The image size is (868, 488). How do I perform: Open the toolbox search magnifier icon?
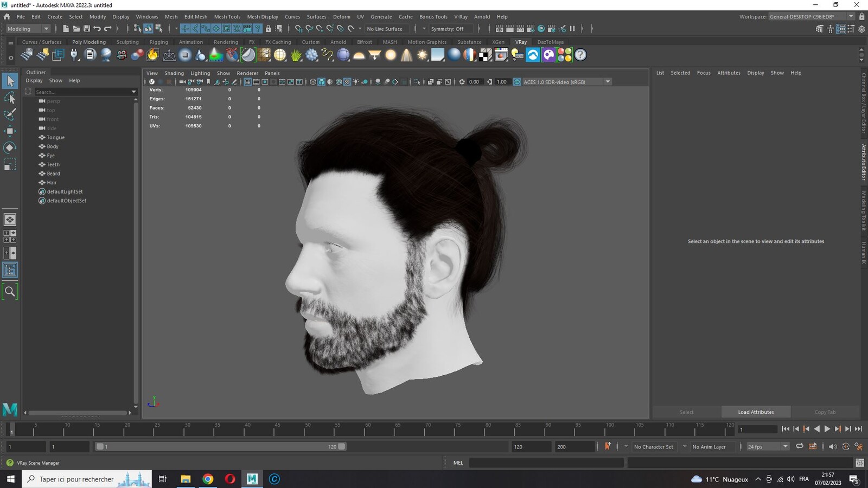[10, 292]
